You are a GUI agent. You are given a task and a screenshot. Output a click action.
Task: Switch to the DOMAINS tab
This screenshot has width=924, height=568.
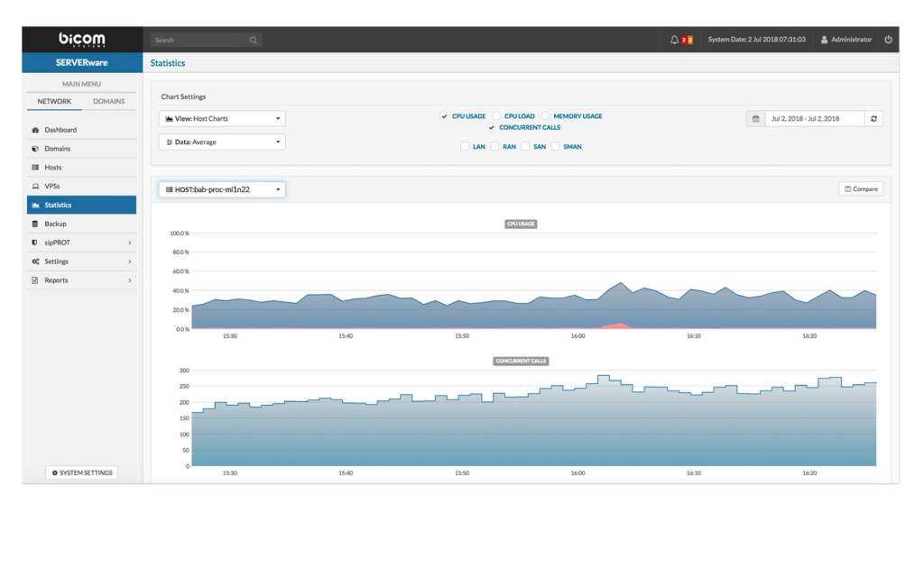[109, 101]
